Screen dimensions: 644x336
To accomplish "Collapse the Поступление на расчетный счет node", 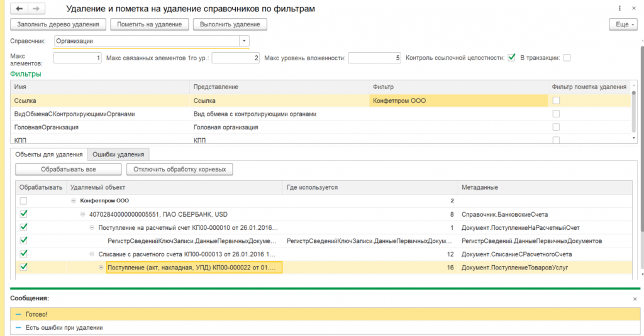I will point(92,227).
